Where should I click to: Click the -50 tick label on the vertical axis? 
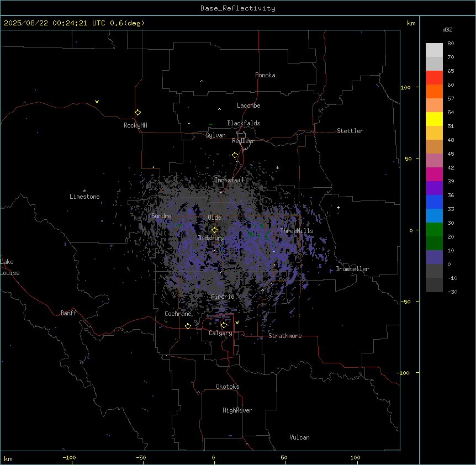point(405,302)
